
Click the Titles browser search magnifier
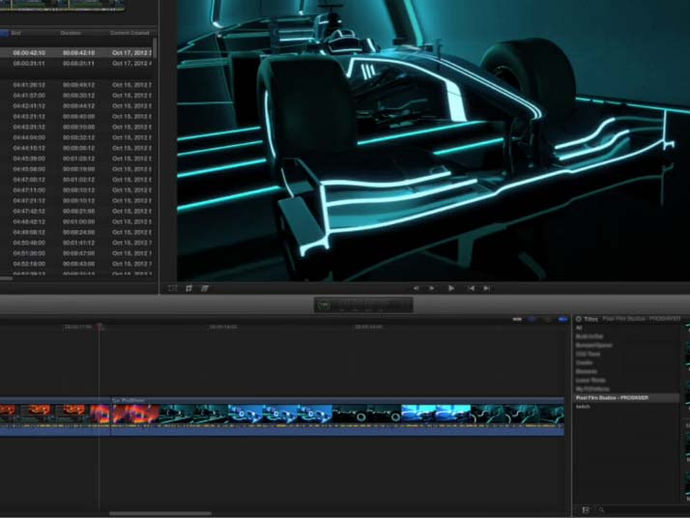click(601, 510)
